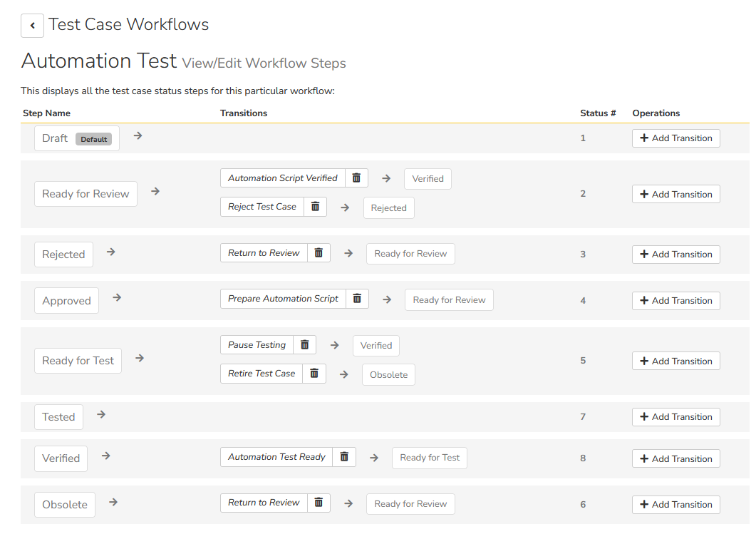Open the Approved step
756x534 pixels.
tap(66, 301)
